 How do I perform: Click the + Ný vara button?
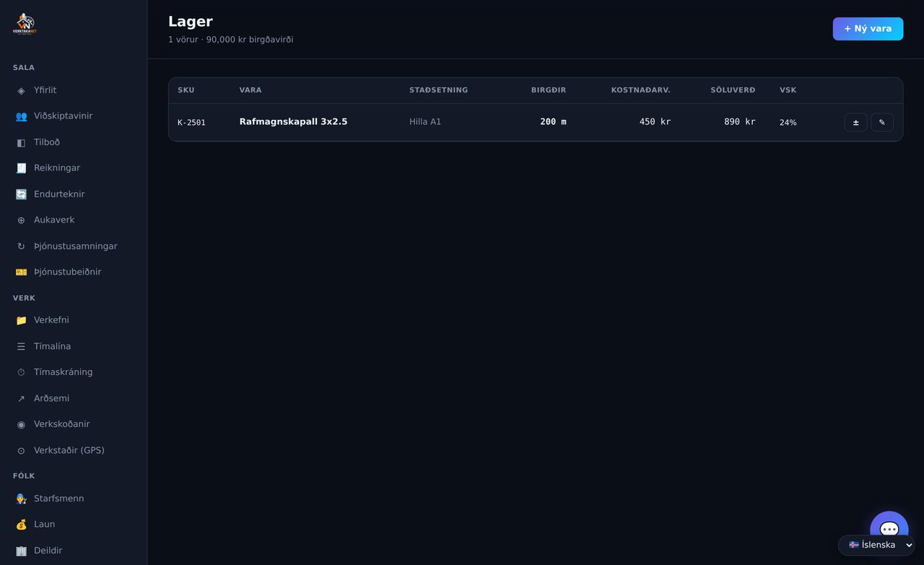click(868, 29)
